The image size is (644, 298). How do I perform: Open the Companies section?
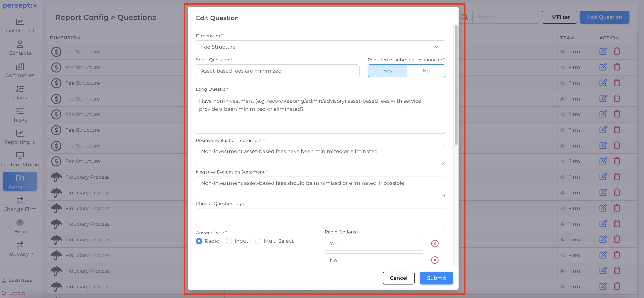(20, 70)
